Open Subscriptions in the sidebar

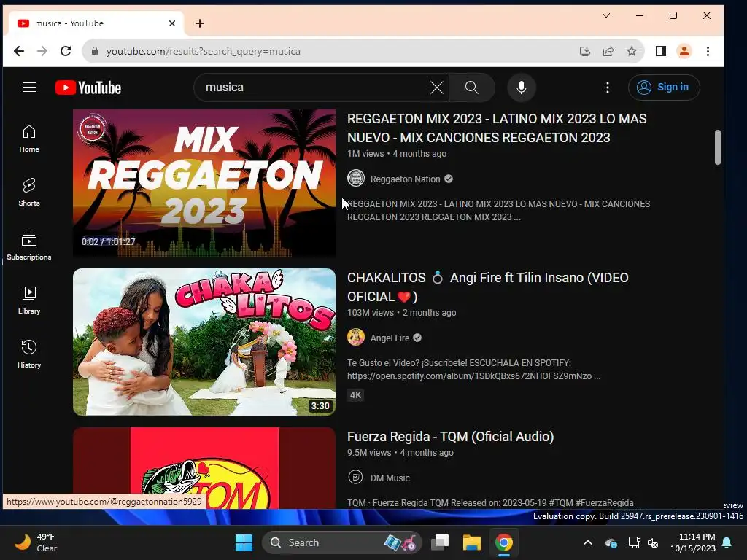click(x=29, y=246)
